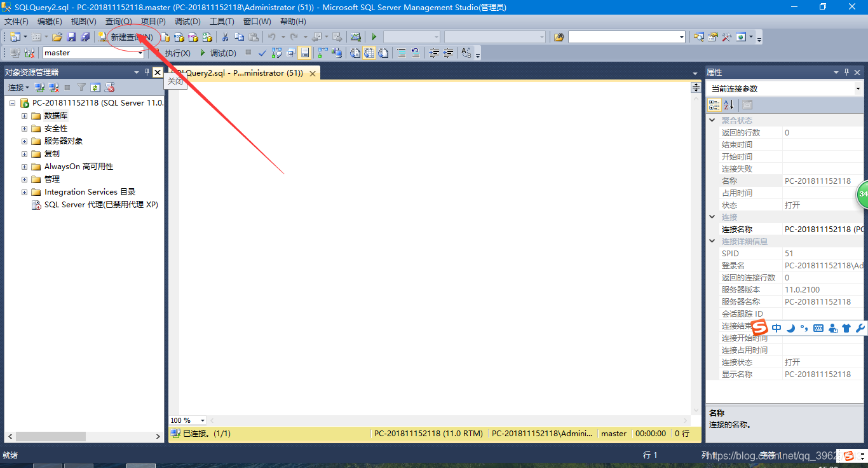Image resolution: width=868 pixels, height=468 pixels.
Task: Open the 工具(T) Tools menu
Action: [222, 22]
